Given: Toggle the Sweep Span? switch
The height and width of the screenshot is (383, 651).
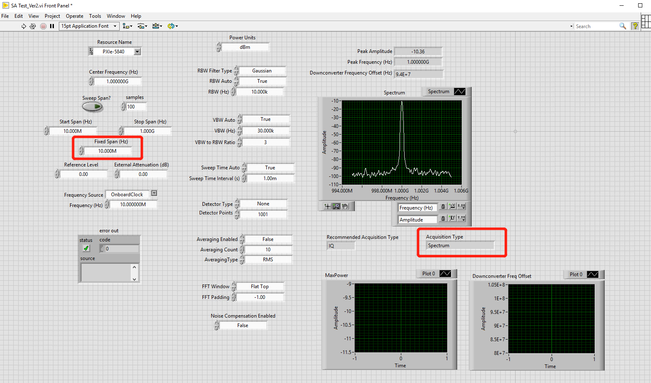Looking at the screenshot, I should pos(93,107).
